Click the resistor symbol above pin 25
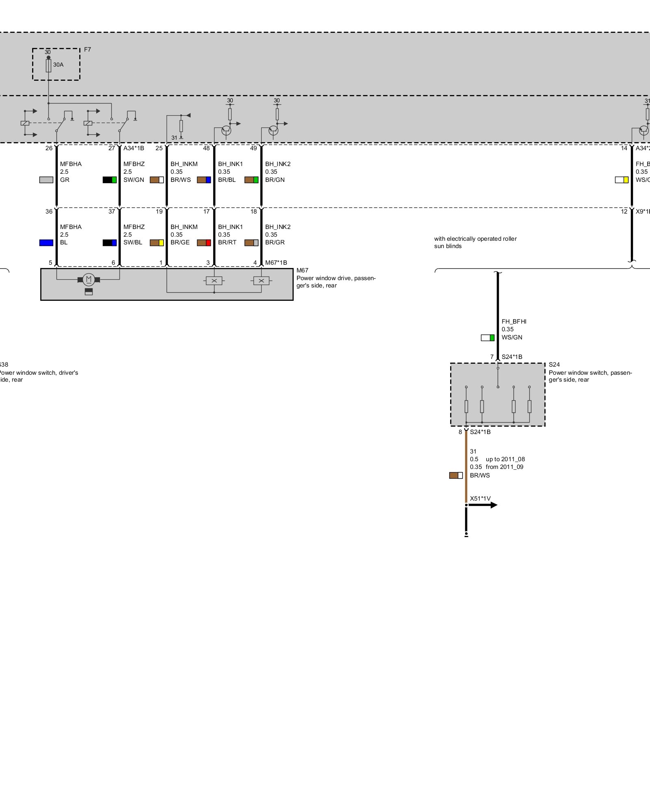This screenshot has width=650, height=812. [181, 126]
